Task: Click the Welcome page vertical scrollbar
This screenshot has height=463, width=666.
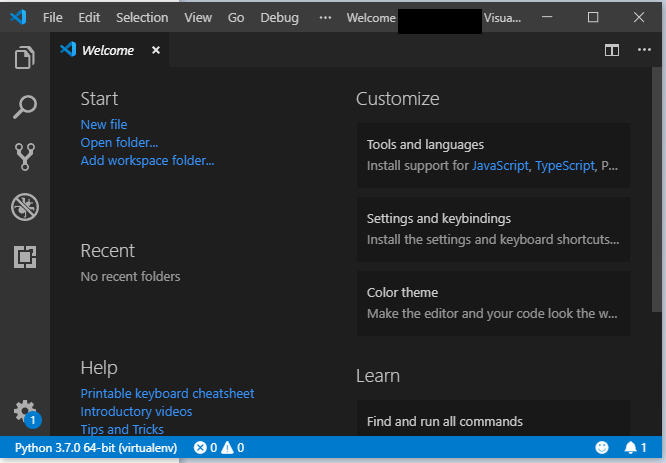Action: pos(656,190)
